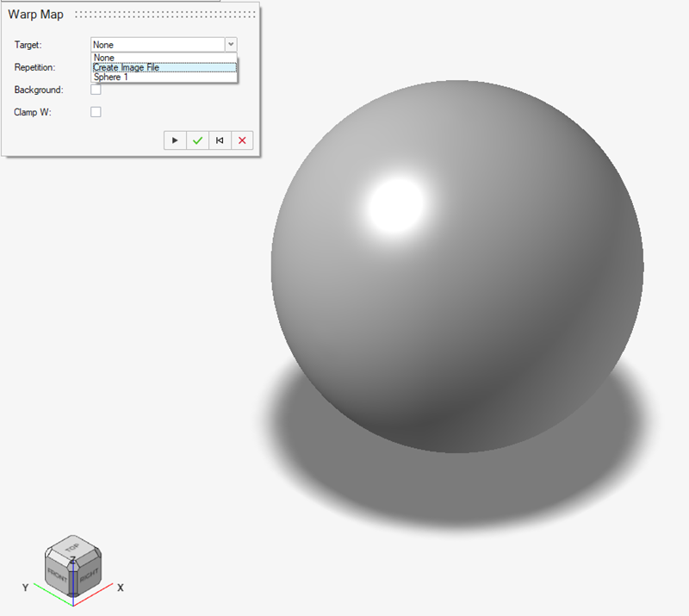
Task: Click the X axis label
Action: point(121,588)
